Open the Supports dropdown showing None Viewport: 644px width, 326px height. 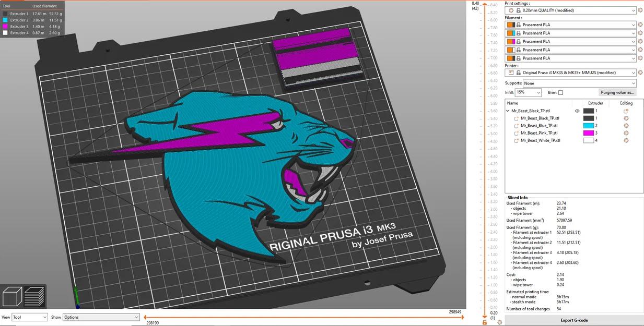[580, 83]
